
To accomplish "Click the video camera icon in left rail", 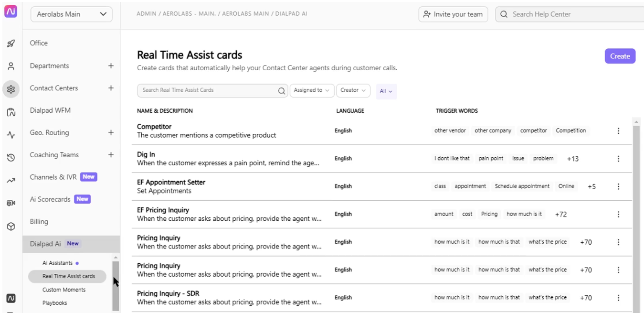I will [x=11, y=204].
